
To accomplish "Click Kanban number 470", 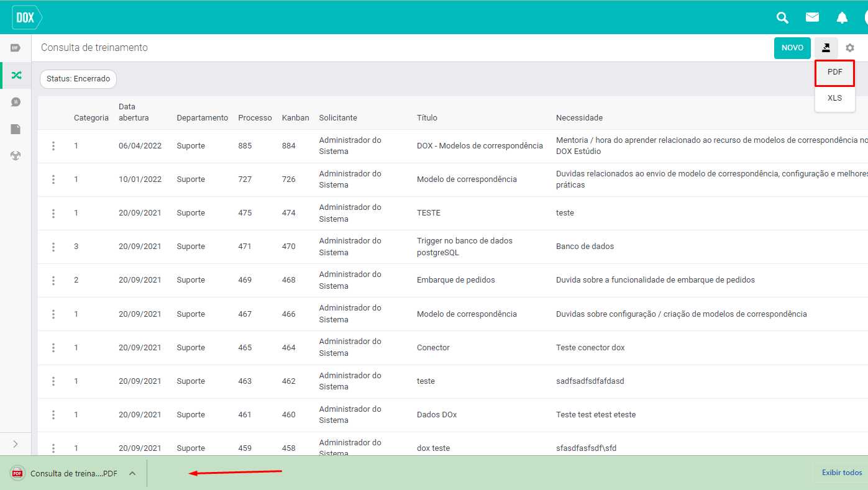I will click(288, 247).
